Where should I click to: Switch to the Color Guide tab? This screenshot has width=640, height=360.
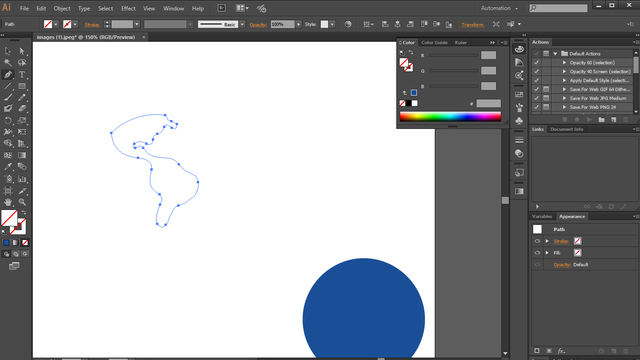tap(434, 42)
